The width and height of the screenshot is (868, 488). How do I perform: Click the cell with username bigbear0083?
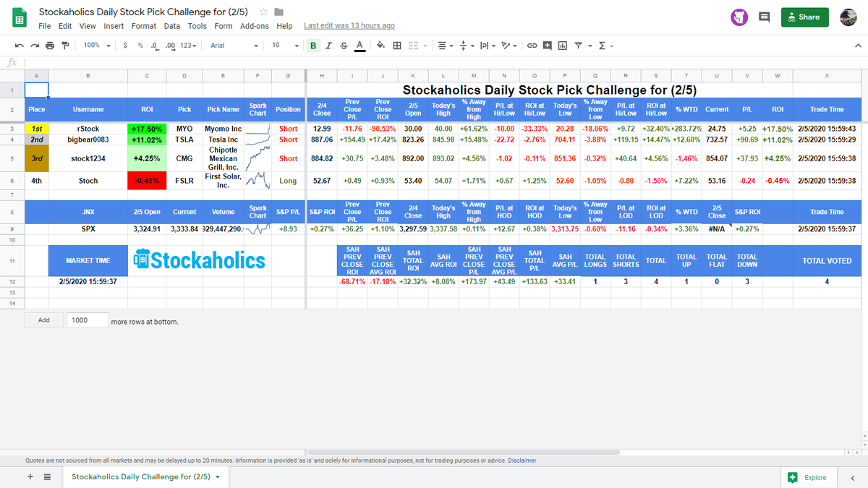tap(88, 140)
